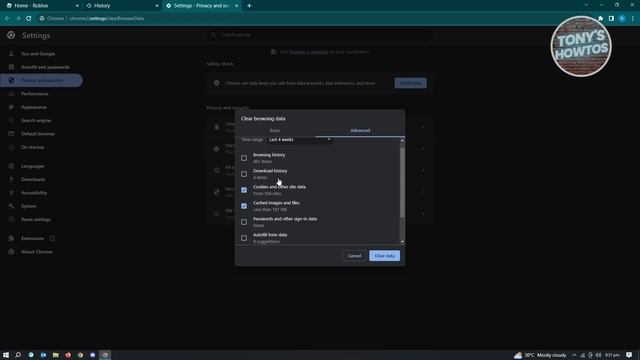Image resolution: width=640 pixels, height=360 pixels.
Task: Open the weather widget in taskbar
Action: coord(540,355)
